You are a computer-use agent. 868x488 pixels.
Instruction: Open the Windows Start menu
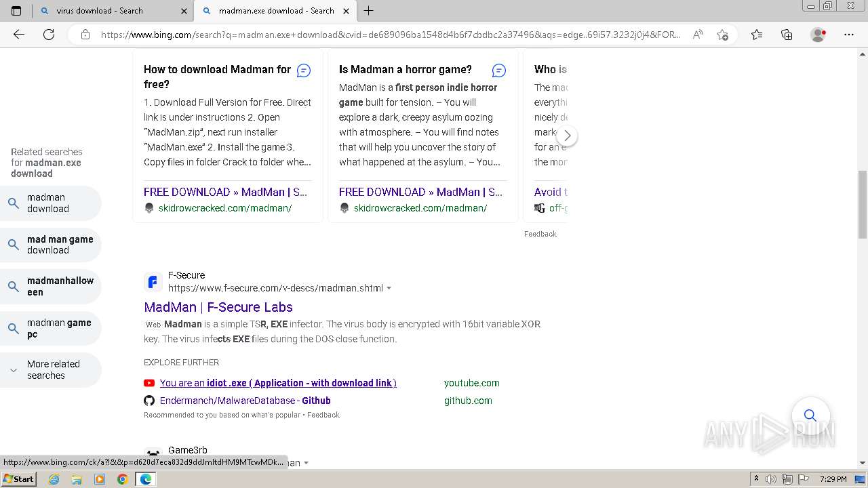(x=19, y=479)
